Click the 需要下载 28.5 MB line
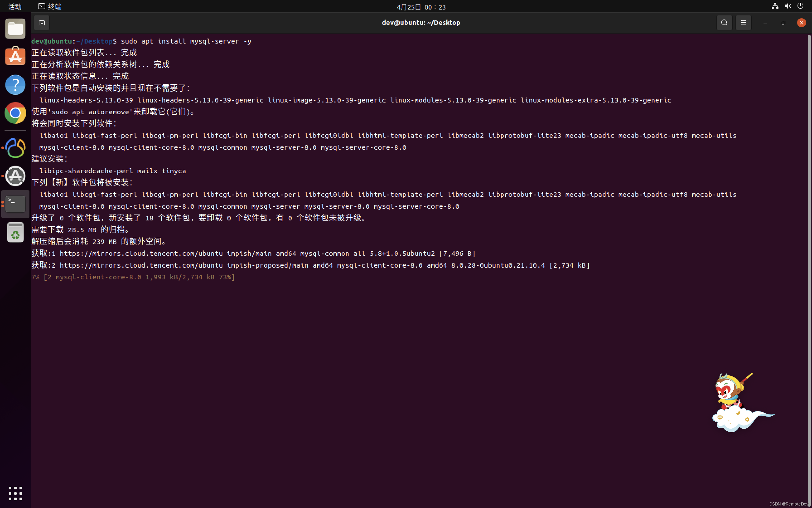The height and width of the screenshot is (508, 812). click(x=81, y=230)
